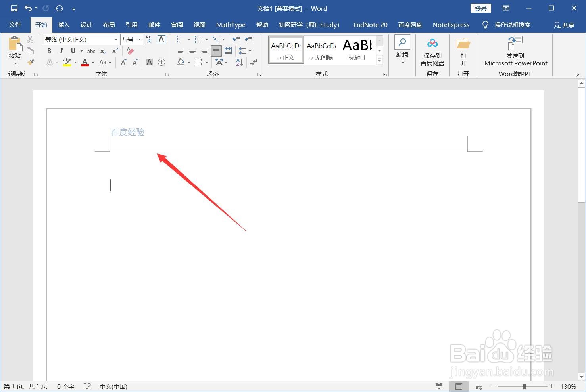Switch to the 插入 (Insert) tab
This screenshot has width=586, height=392.
tap(63, 25)
